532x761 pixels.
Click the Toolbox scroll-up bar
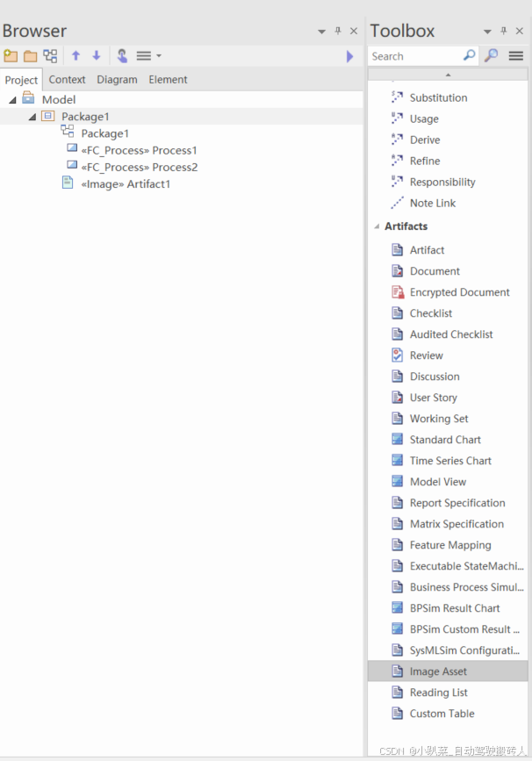[x=448, y=75]
